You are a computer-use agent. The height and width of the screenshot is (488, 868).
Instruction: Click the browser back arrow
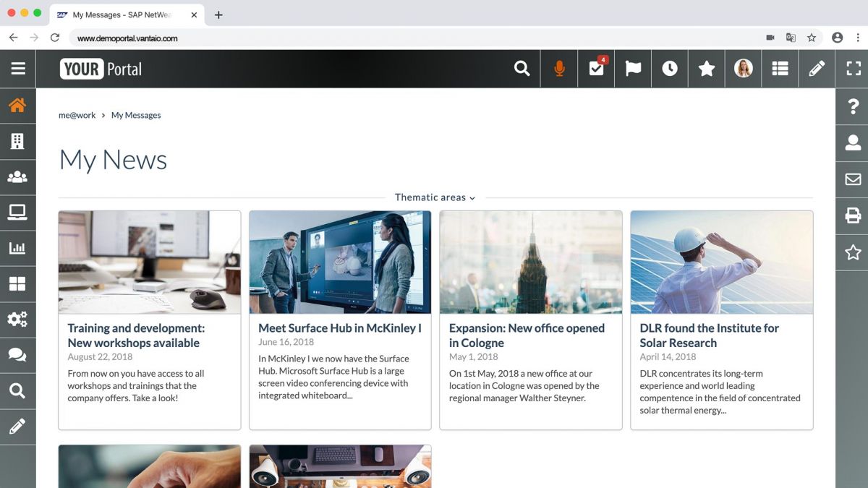(x=13, y=38)
